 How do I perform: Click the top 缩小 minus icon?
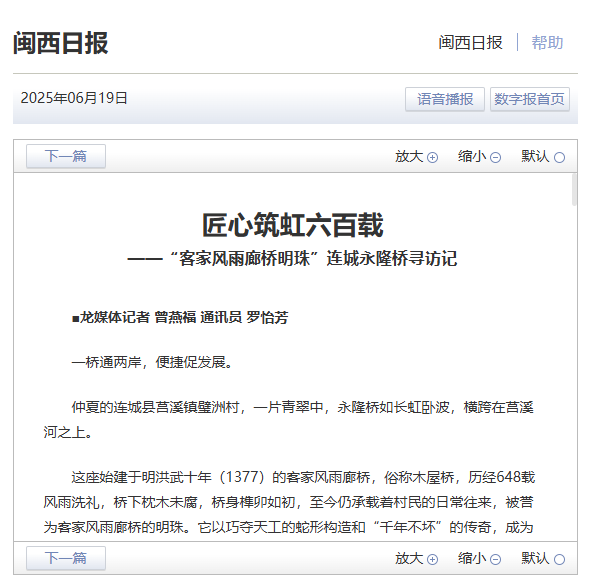pyautogui.click(x=495, y=157)
